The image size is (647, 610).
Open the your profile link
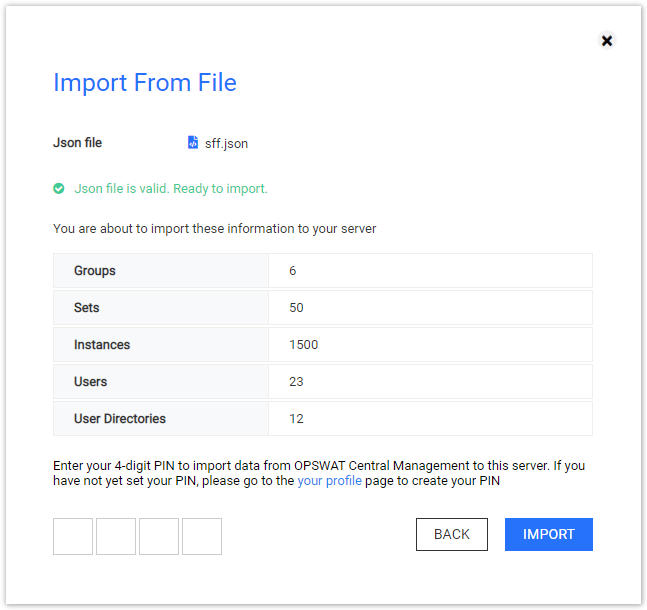(x=329, y=481)
